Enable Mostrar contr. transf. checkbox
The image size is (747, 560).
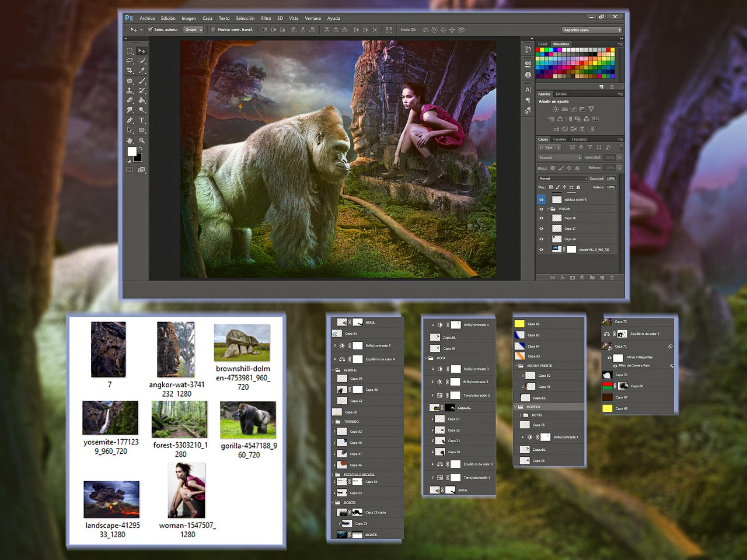214,30
